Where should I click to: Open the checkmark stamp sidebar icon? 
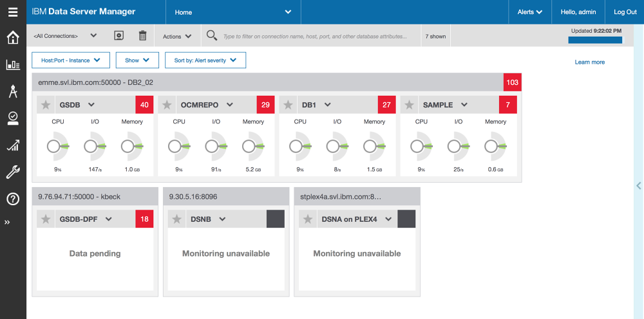pyautogui.click(x=13, y=118)
